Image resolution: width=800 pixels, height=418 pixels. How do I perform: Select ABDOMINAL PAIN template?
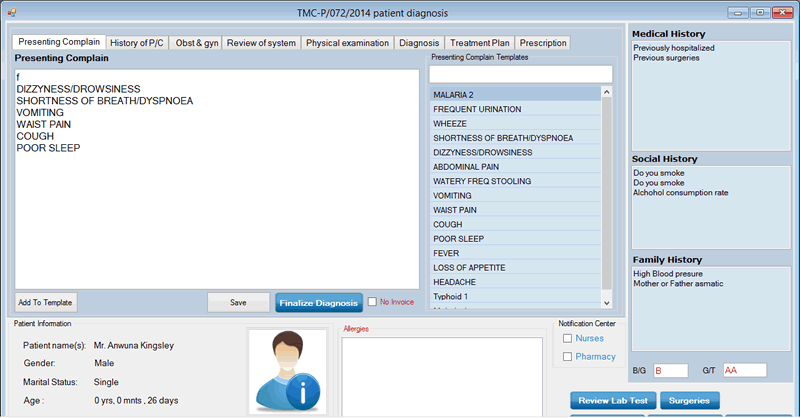tap(515, 167)
